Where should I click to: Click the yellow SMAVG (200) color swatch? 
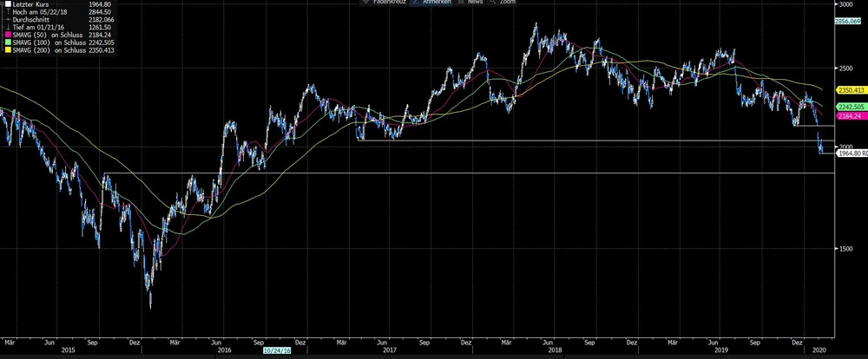pos(8,51)
